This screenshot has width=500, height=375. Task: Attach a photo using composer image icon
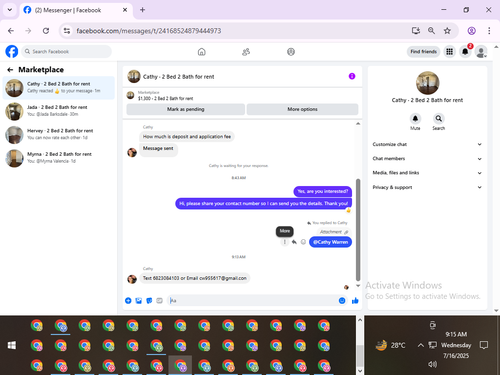pos(139,301)
